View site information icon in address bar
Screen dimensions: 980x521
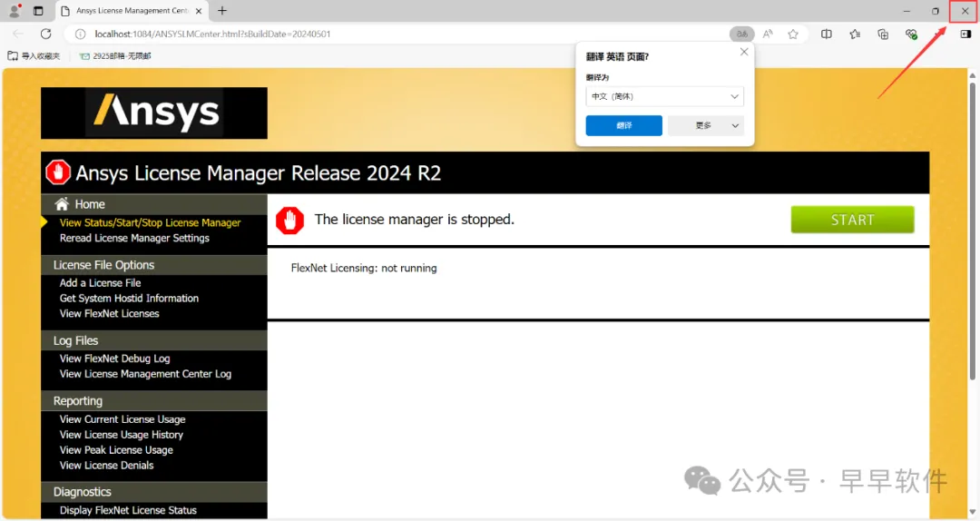pyautogui.click(x=80, y=34)
